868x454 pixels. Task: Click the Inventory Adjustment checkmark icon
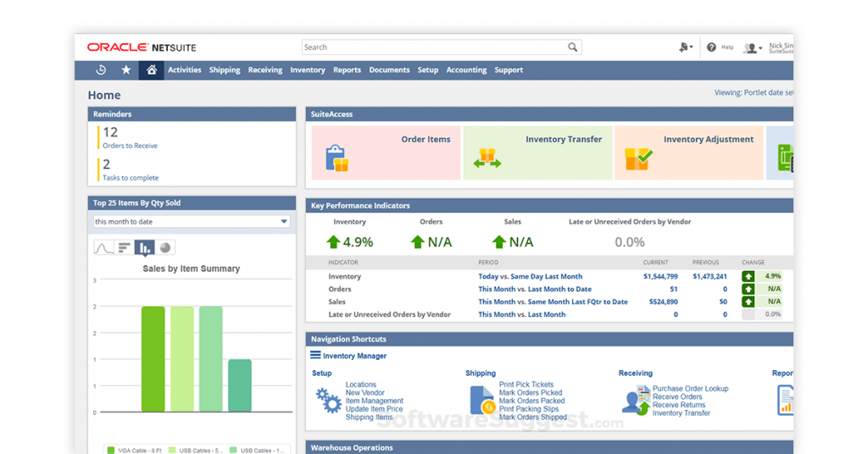coord(638,158)
